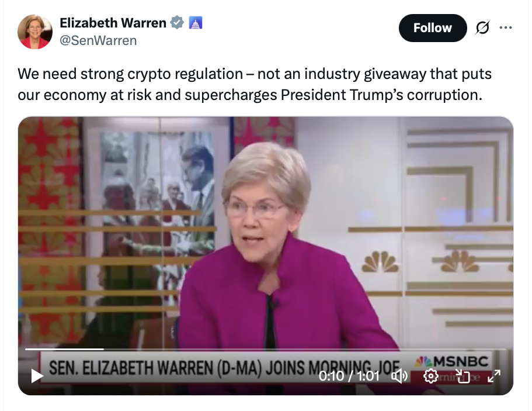The width and height of the screenshot is (532, 411).
Task: Open video settings gear menu
Action: pyautogui.click(x=430, y=376)
